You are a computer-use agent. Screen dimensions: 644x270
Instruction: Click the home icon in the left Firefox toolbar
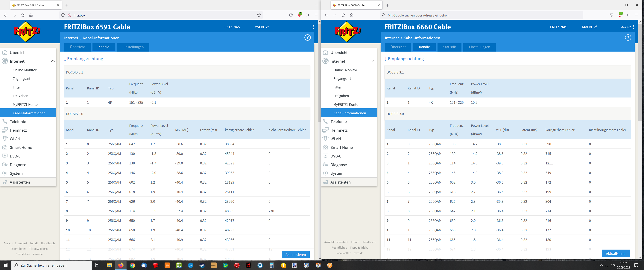[x=31, y=15]
